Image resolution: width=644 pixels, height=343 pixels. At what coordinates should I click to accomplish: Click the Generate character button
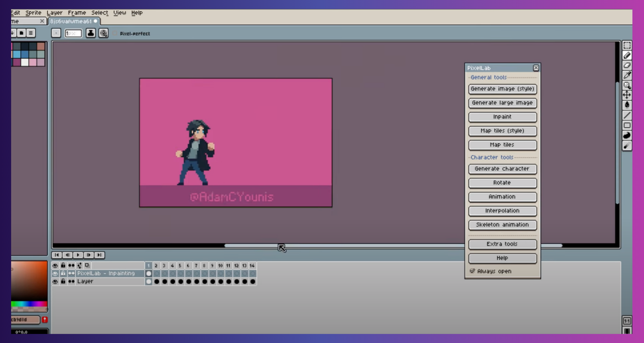click(x=502, y=169)
